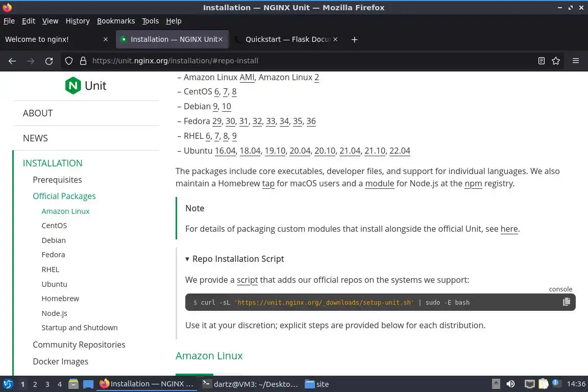Image resolution: width=588 pixels, height=392 pixels.
Task: Switch to workspace 2
Action: tap(35, 384)
